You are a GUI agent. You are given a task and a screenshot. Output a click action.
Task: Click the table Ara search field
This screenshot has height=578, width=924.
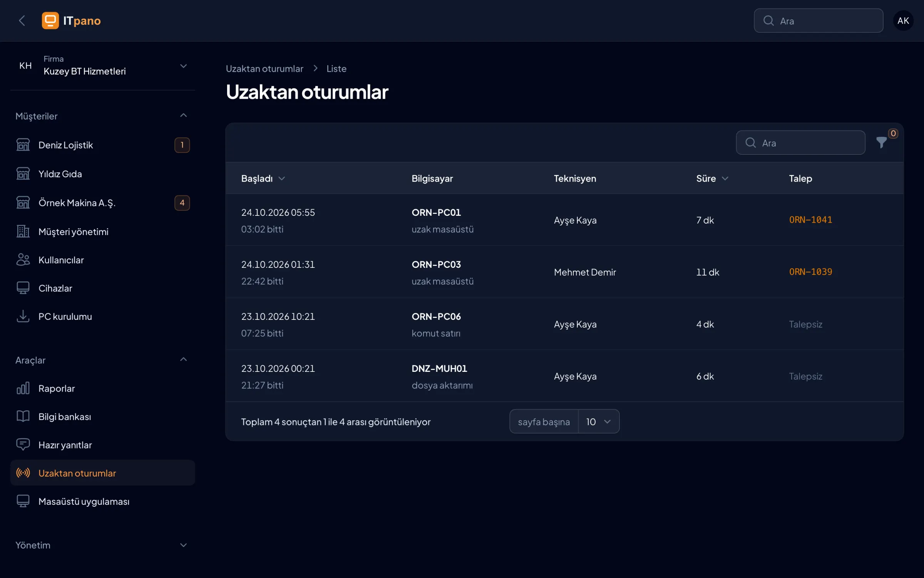800,143
